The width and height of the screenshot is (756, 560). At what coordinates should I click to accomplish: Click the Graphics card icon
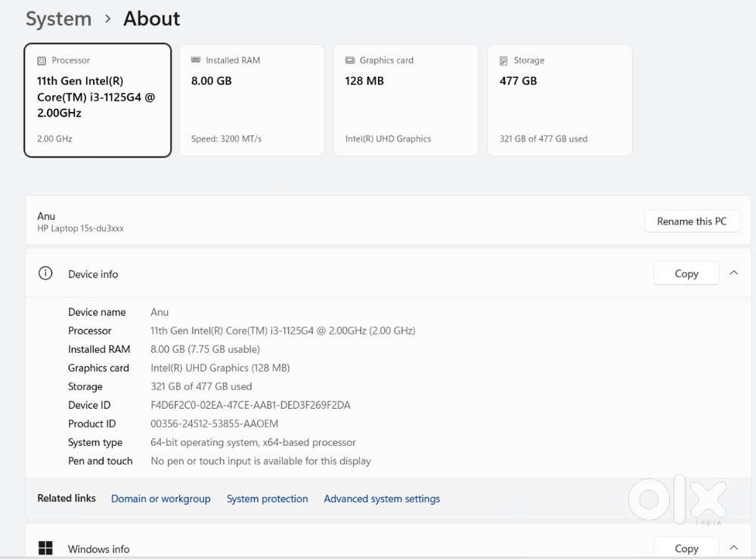coord(349,60)
